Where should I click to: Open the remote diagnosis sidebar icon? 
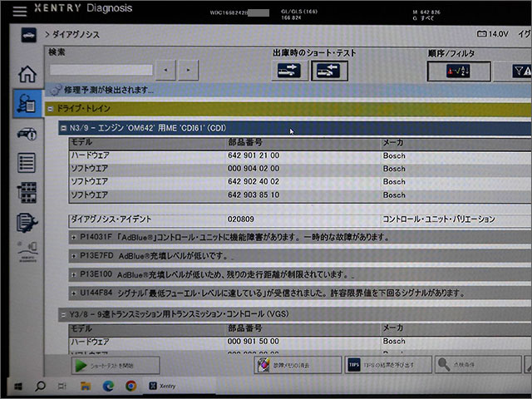pyautogui.click(x=27, y=252)
